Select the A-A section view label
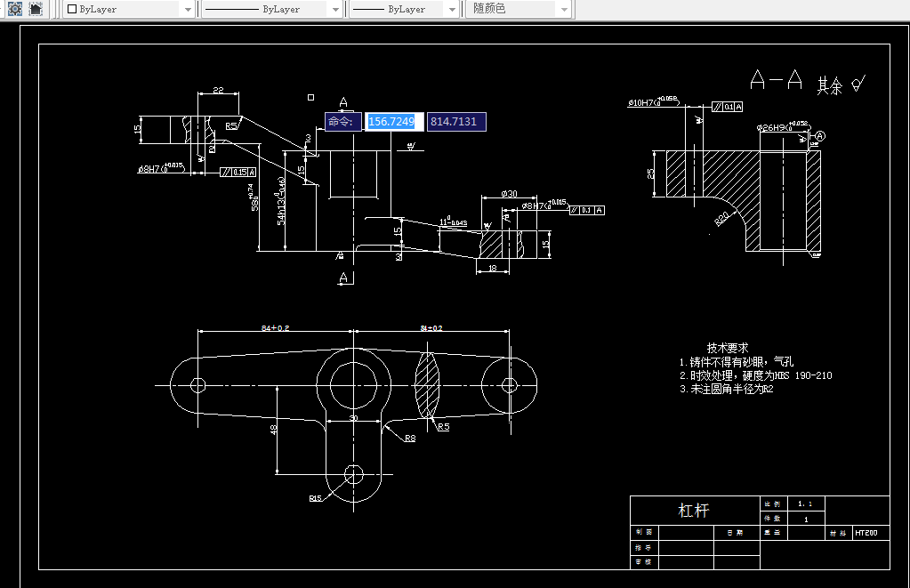This screenshot has height=588, width=910. click(x=776, y=79)
